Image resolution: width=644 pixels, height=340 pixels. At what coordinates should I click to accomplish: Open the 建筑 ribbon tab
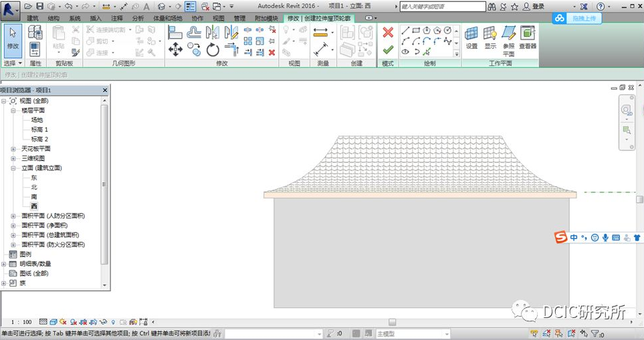pos(32,18)
